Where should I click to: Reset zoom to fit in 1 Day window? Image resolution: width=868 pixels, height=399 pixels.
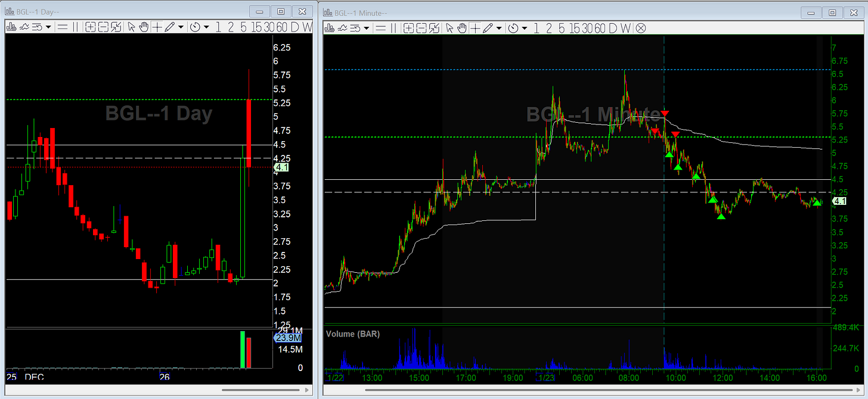coord(116,27)
